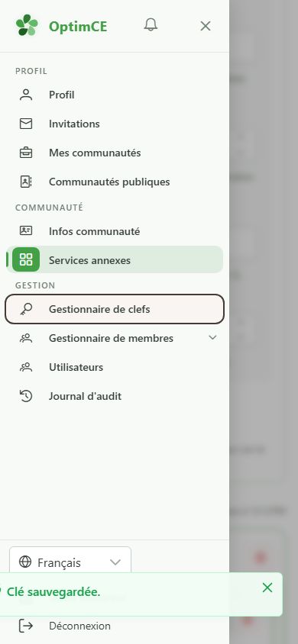This screenshot has width=298, height=644.
Task: Click the Gestionnaire de membres people icon
Action: tap(26, 339)
